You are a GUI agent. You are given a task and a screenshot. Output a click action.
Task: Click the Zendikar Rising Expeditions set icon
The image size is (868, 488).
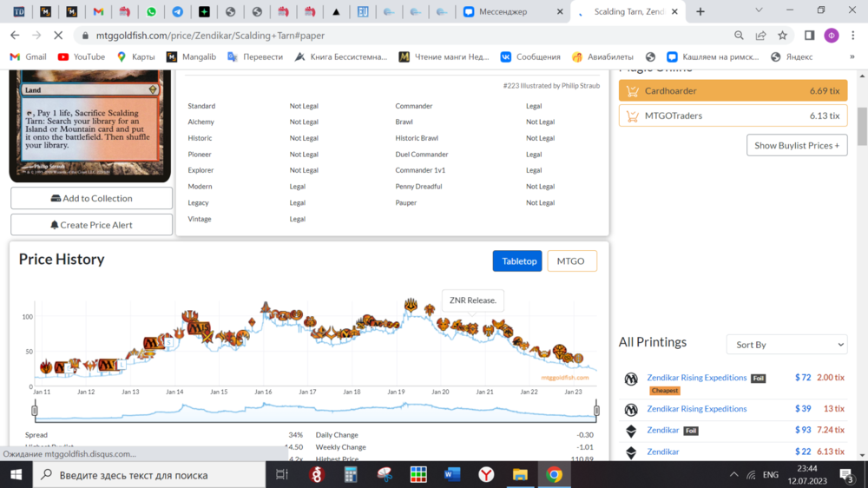(631, 379)
